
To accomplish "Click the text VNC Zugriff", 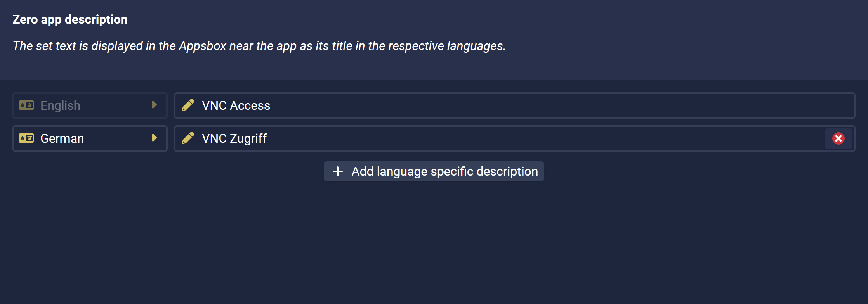I will [x=234, y=138].
